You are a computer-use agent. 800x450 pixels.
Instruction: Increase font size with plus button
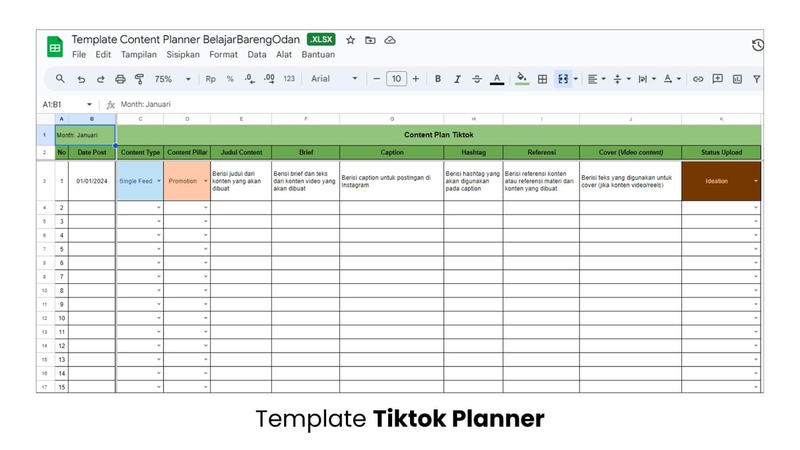click(415, 79)
